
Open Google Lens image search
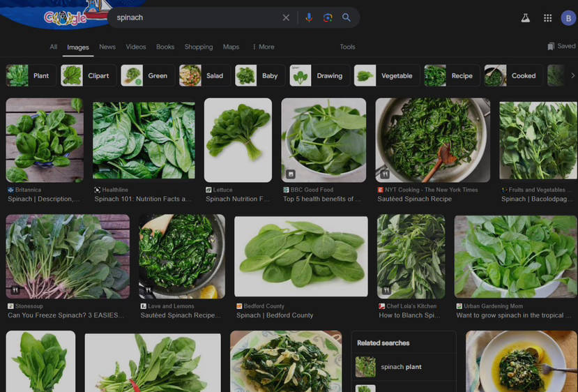pos(328,17)
